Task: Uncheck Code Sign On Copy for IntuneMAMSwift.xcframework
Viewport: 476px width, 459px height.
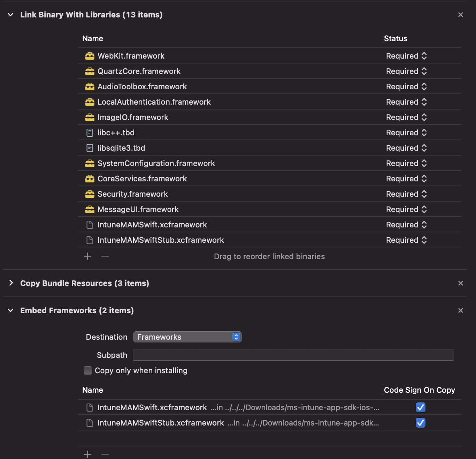Action: (x=420, y=407)
